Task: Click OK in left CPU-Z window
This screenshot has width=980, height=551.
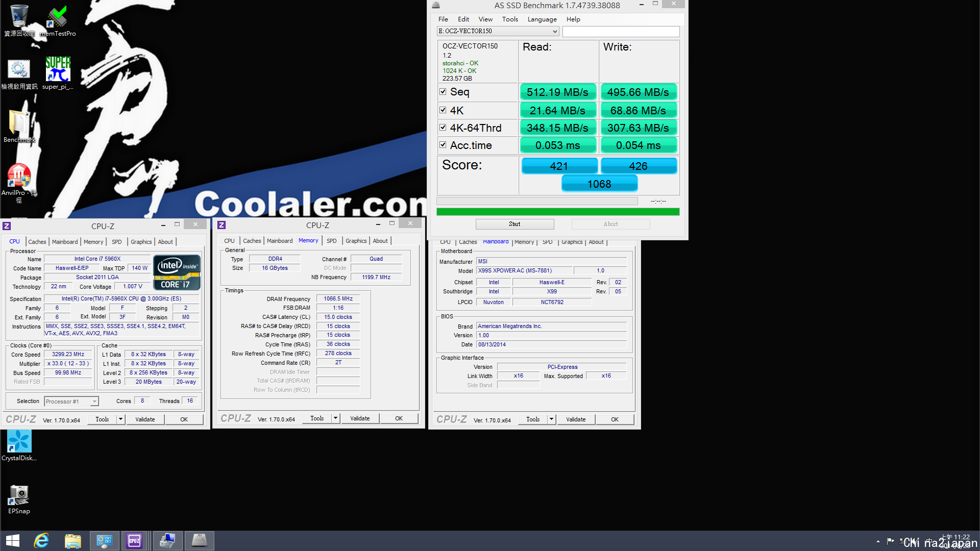Action: tap(184, 419)
